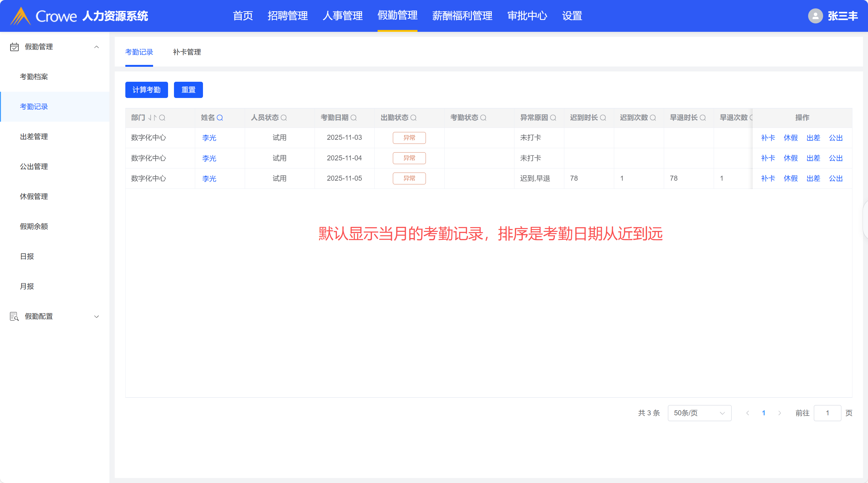
Task: Click search icon in 出勤状态 column header
Action: 413,118
